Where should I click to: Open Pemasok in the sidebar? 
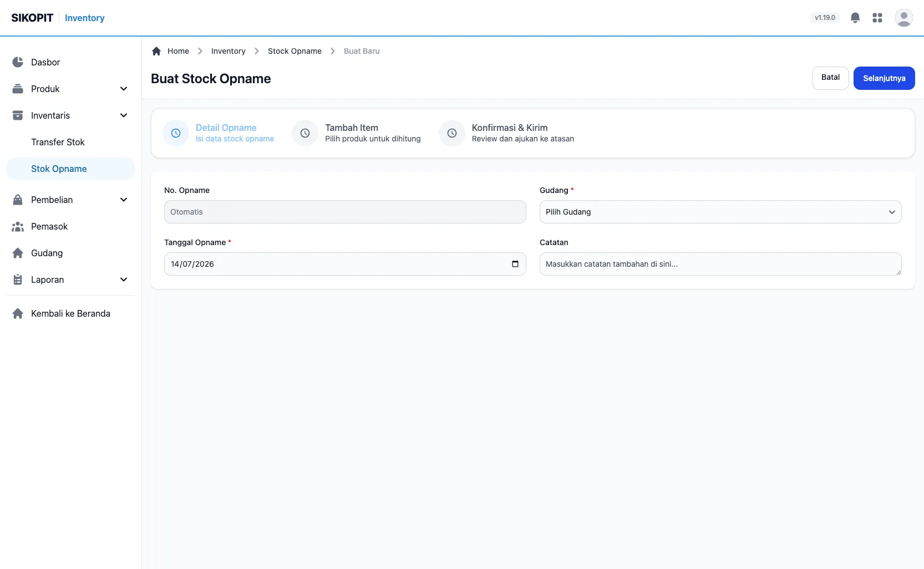coord(70,226)
